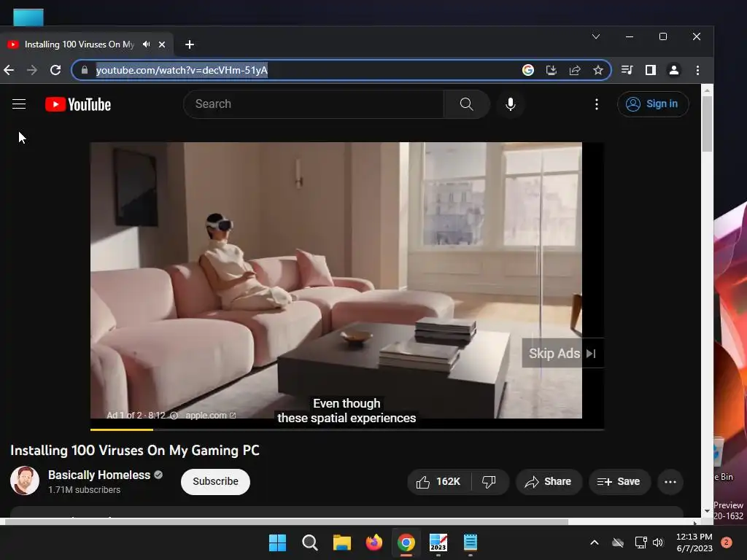
Task: Open the 2023 app in taskbar
Action: pyautogui.click(x=438, y=542)
